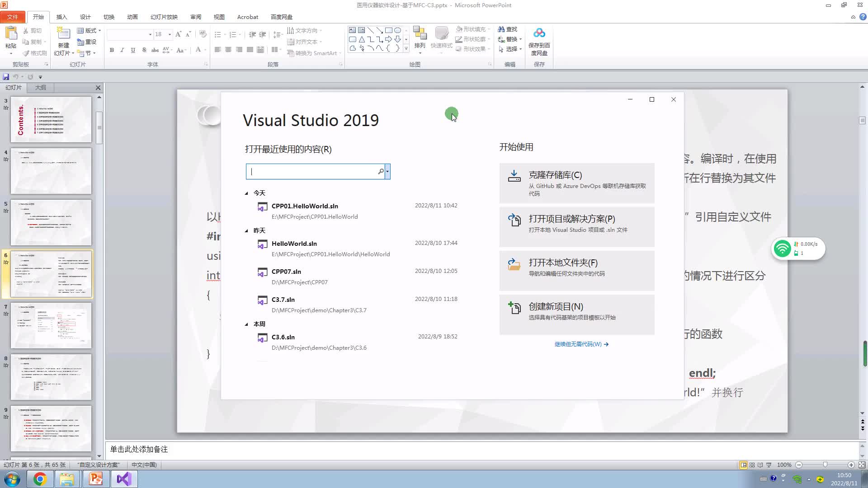
Task: Click Clear Formatting icon in ribbon
Action: (203, 34)
